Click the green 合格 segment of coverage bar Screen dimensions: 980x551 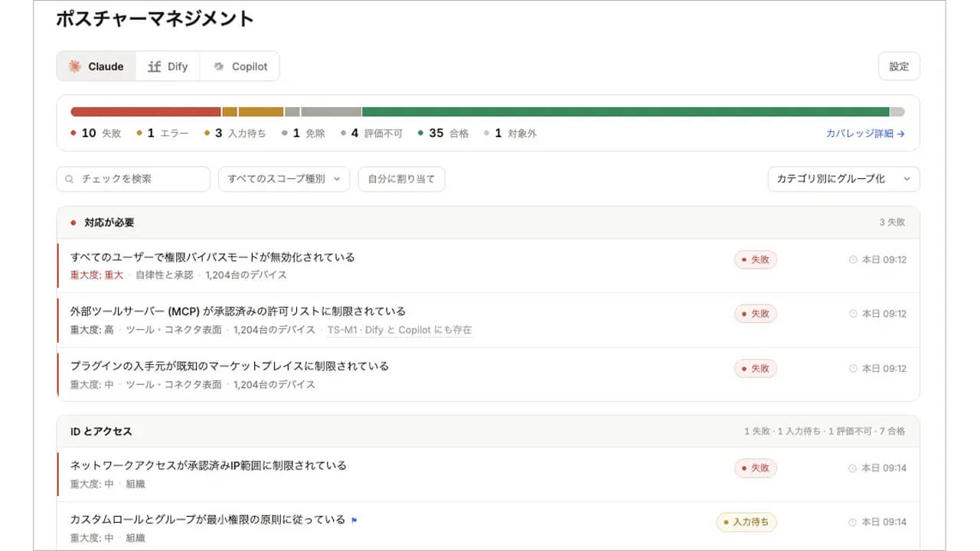pyautogui.click(x=626, y=112)
